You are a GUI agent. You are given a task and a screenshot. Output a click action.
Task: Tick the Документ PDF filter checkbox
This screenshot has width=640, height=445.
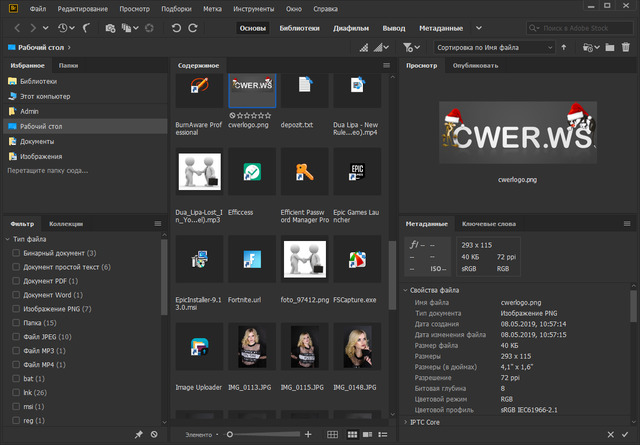(x=16, y=281)
